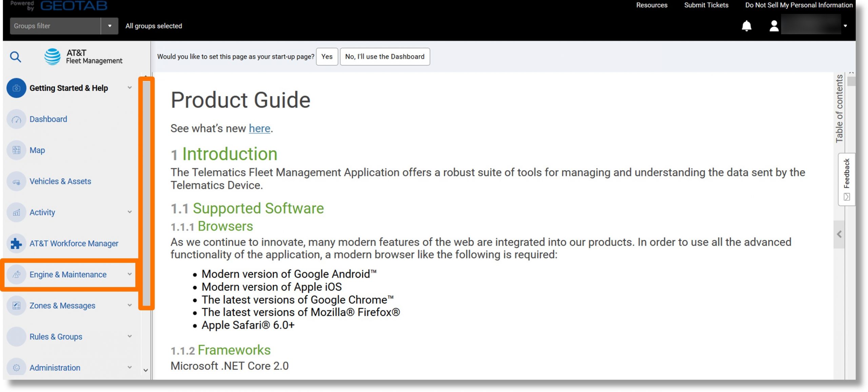868x392 pixels.
Task: Click the Dashboard navigation icon
Action: click(17, 119)
